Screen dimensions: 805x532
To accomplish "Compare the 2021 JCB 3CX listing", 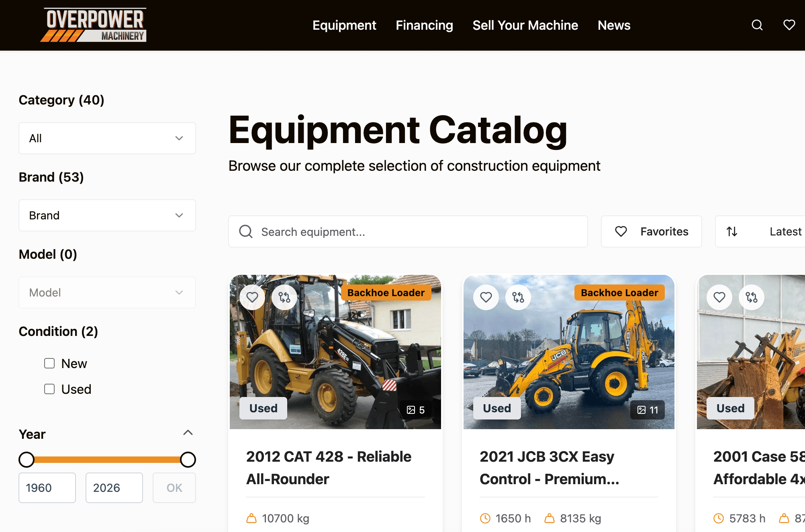I will (518, 297).
